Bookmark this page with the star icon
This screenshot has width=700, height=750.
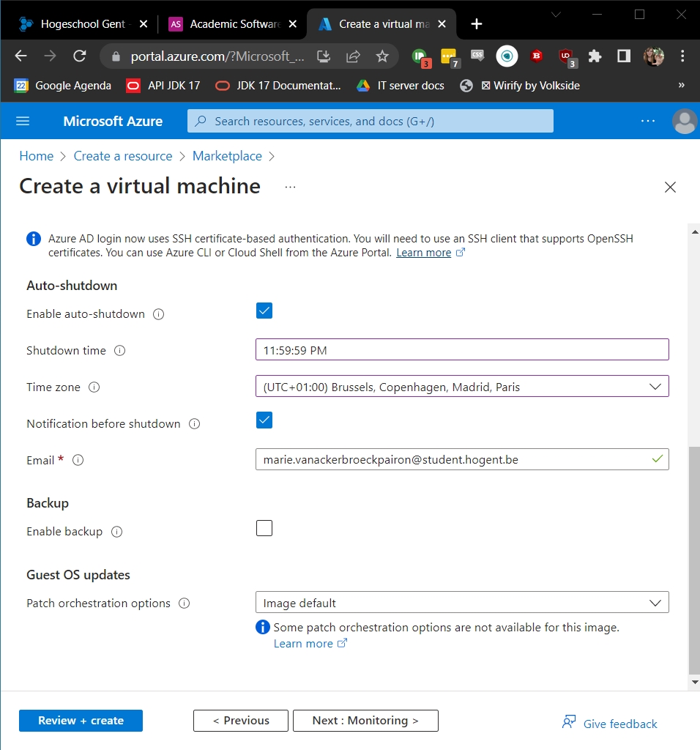(382, 56)
